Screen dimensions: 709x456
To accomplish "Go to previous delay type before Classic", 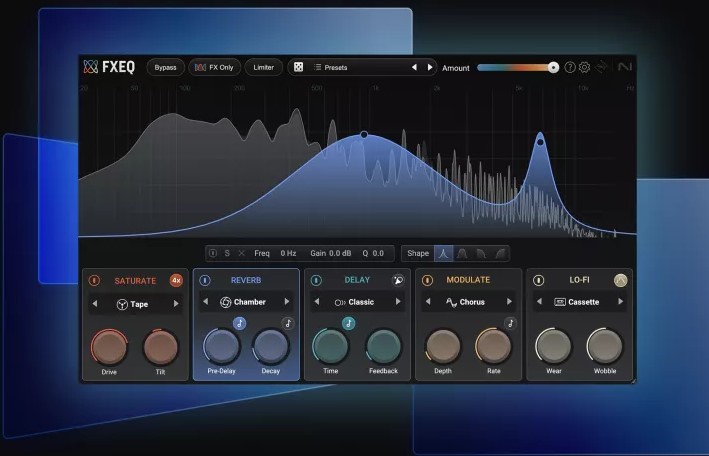I will point(317,302).
